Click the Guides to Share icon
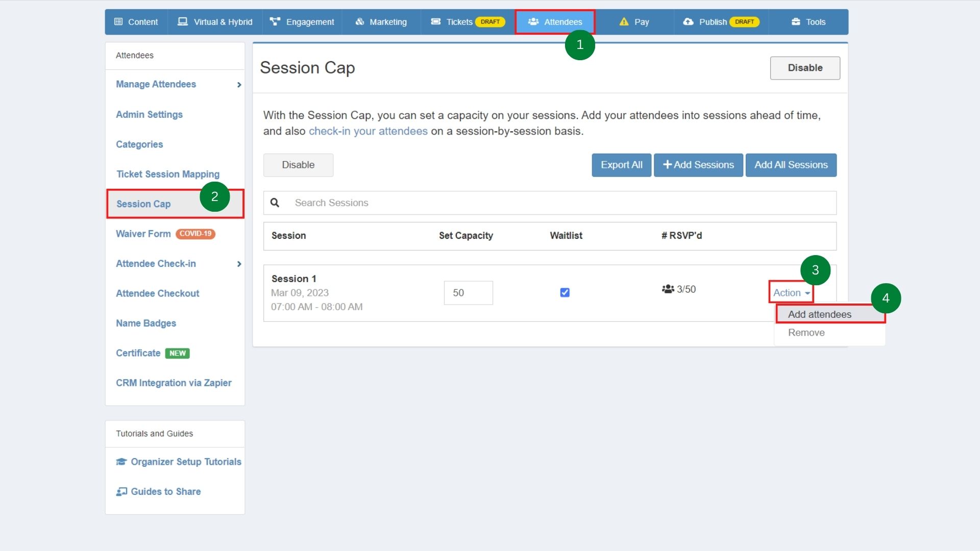Image resolution: width=980 pixels, height=551 pixels. point(121,491)
